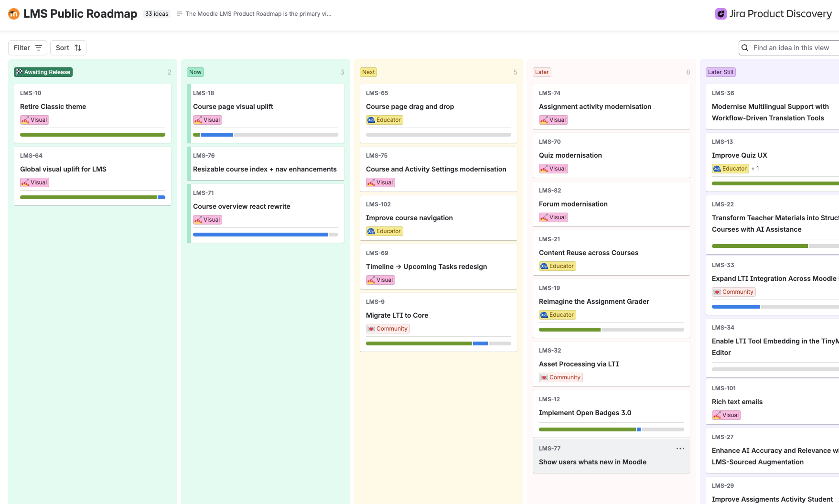This screenshot has height=504, width=839.
Task: Open the Quiz modernisation card
Action: click(x=612, y=155)
